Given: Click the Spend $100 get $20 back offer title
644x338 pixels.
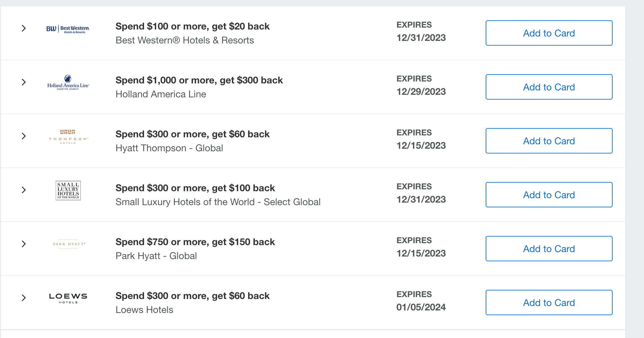Looking at the screenshot, I should (192, 26).
